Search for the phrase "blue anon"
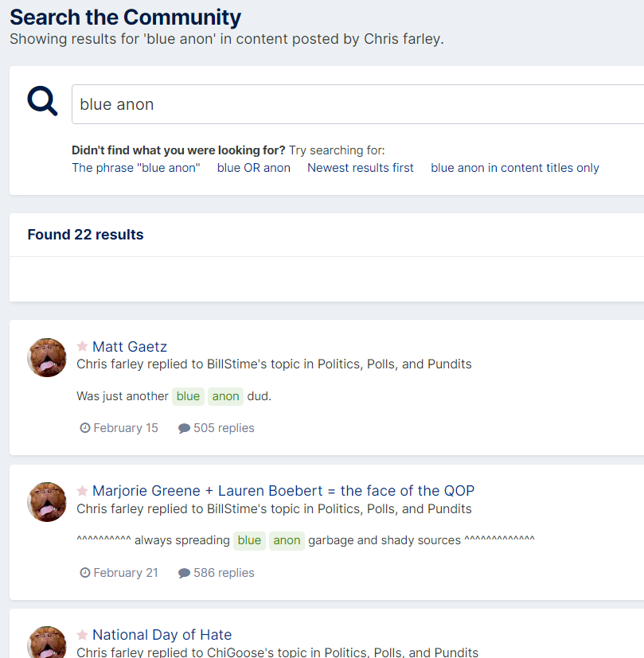This screenshot has width=644, height=658. point(136,168)
